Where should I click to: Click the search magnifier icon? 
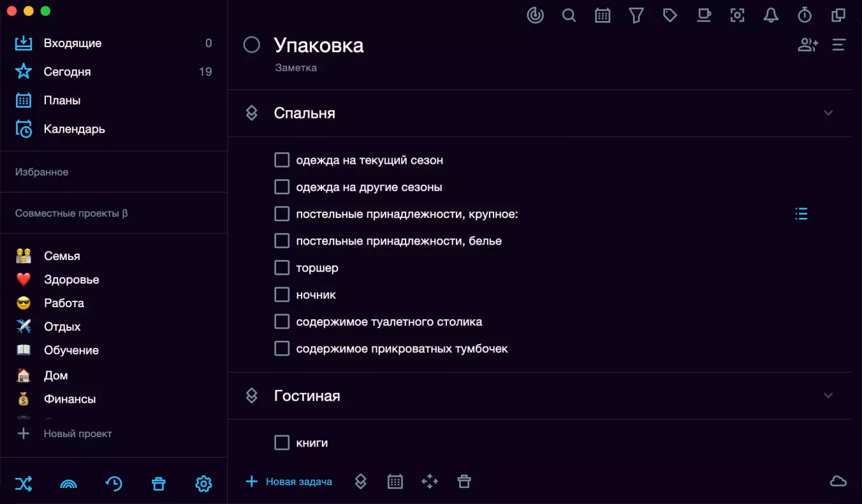coord(569,15)
